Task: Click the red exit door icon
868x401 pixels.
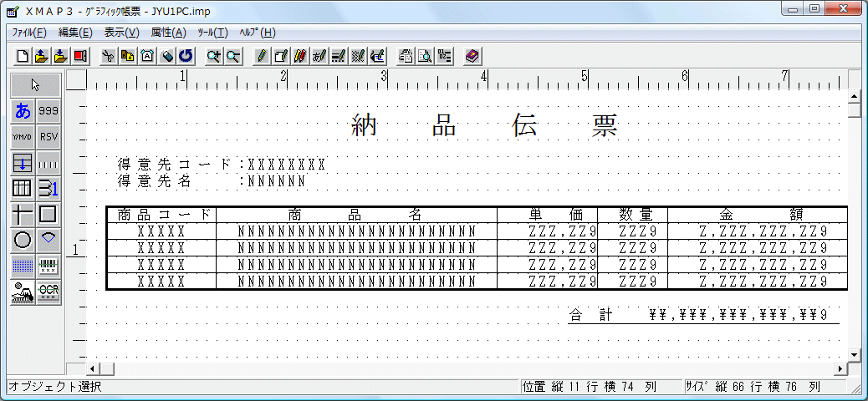Action: [81, 56]
